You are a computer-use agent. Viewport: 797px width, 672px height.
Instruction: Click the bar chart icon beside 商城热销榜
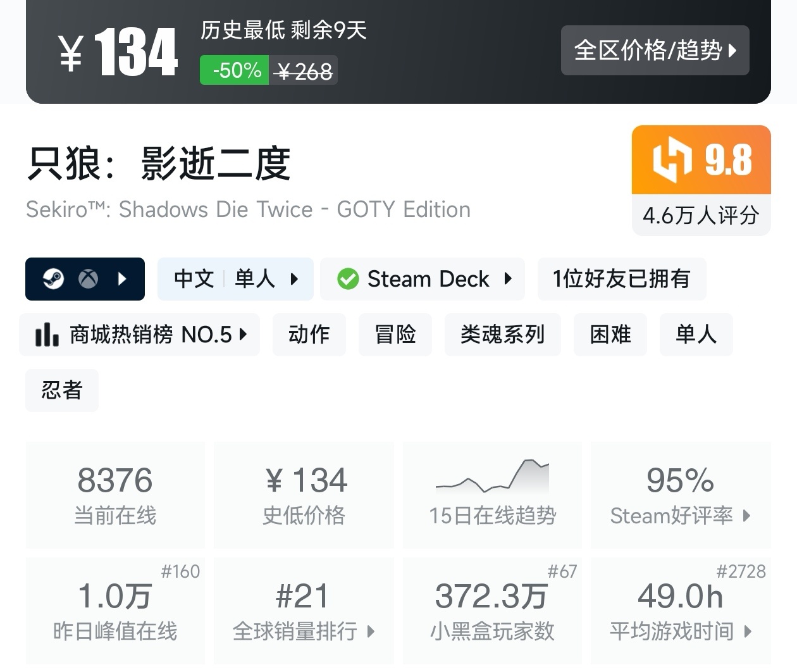(x=47, y=335)
